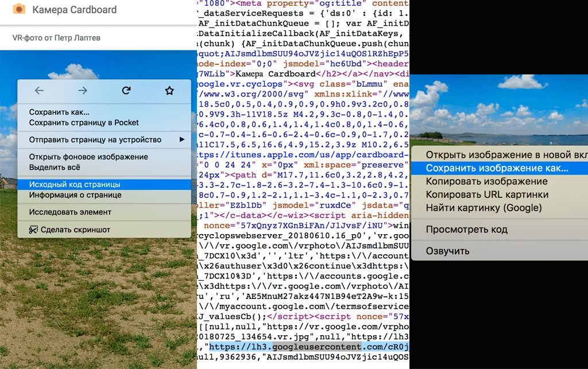This screenshot has height=369, width=588.
Task: Select Сохранить страницу в Pocket
Action: 84,122
